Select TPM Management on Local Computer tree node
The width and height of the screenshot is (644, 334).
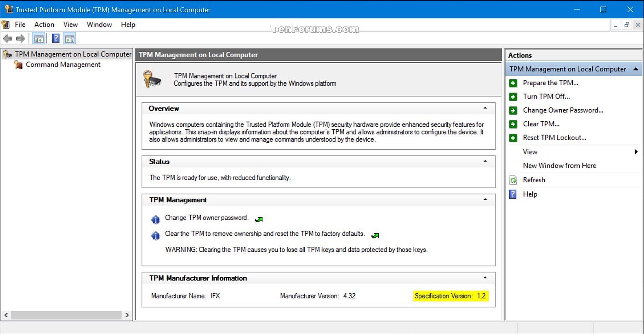pos(73,54)
